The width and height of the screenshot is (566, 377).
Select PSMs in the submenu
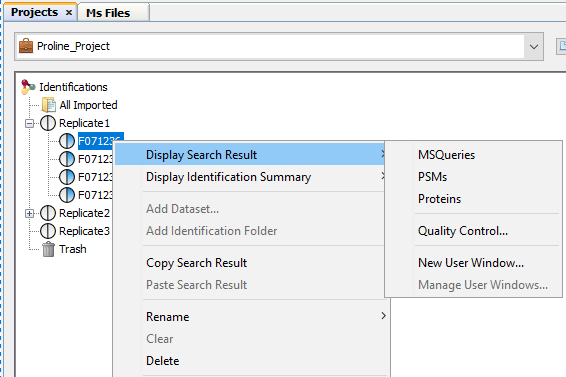[432, 177]
